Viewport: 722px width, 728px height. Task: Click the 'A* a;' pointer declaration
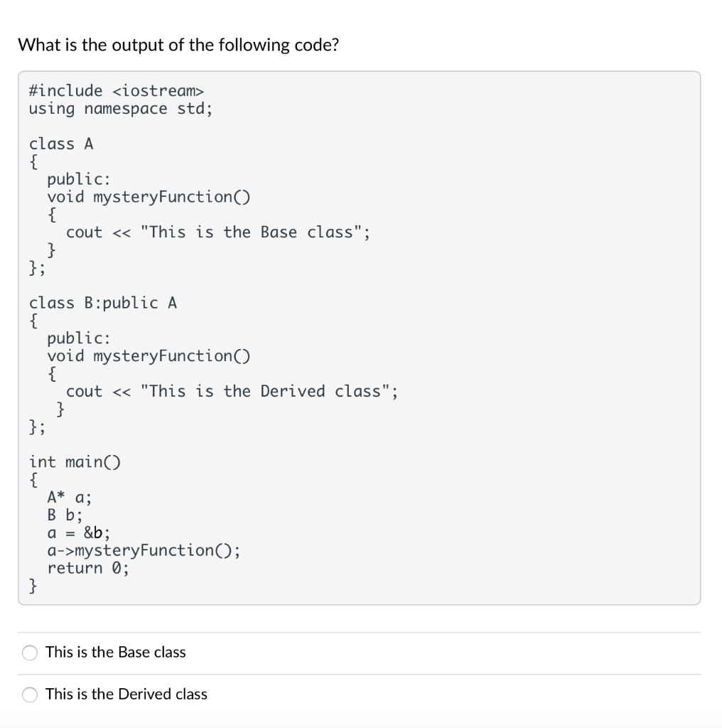tap(68, 497)
